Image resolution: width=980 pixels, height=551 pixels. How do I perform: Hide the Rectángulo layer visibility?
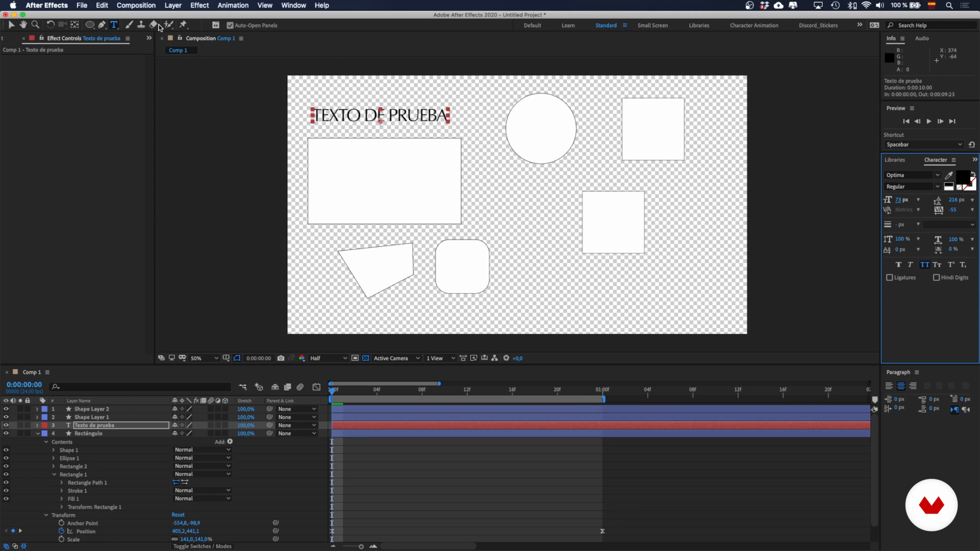tap(6, 433)
